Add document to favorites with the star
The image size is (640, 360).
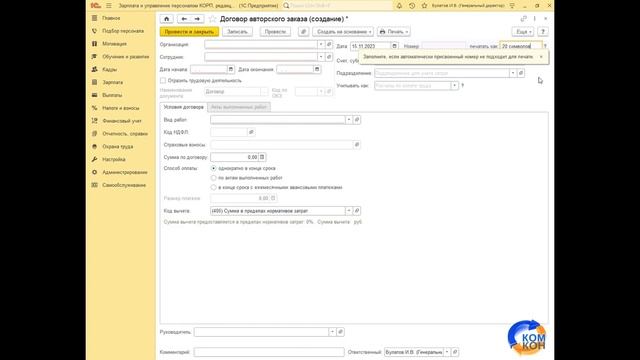[x=212, y=19]
